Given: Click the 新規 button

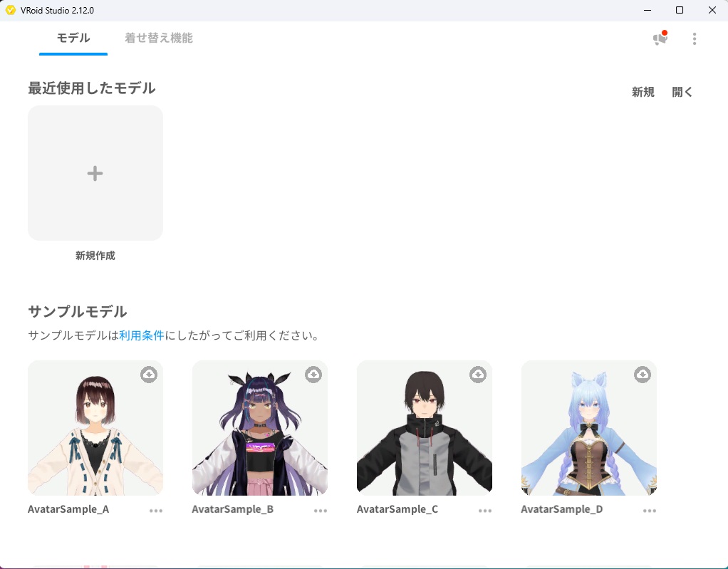Looking at the screenshot, I should pos(643,91).
